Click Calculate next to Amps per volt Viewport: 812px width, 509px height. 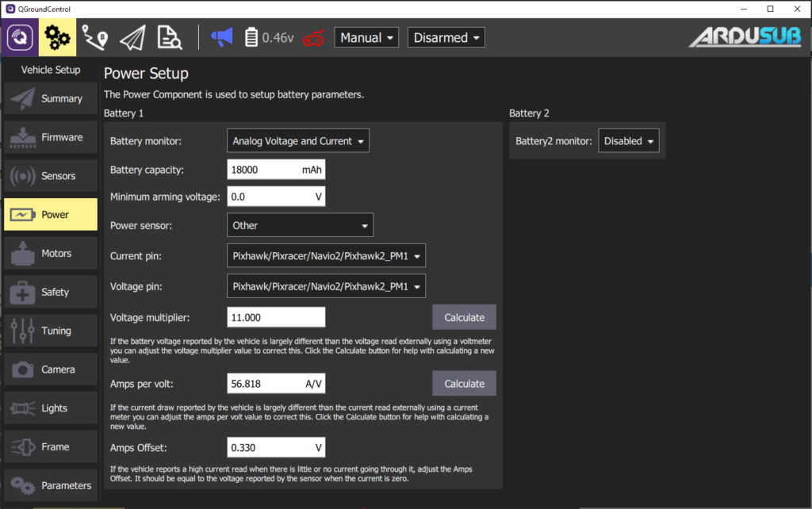[464, 383]
